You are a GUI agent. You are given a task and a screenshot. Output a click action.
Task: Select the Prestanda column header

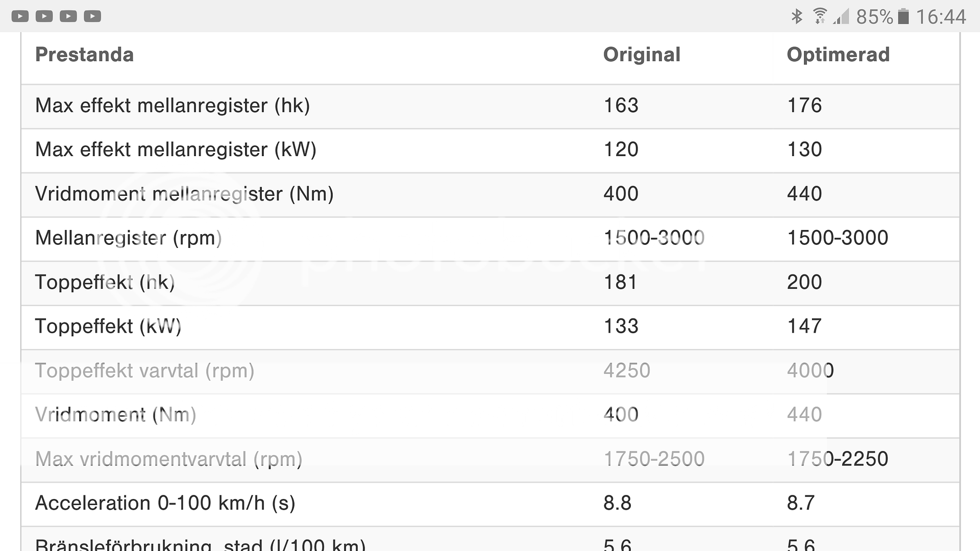(85, 55)
